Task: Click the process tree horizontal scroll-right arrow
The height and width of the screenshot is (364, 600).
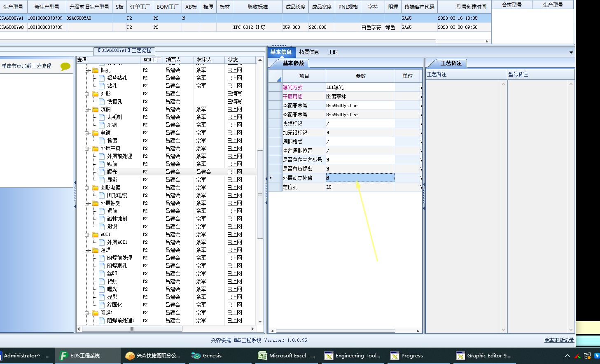Action: (x=252, y=329)
